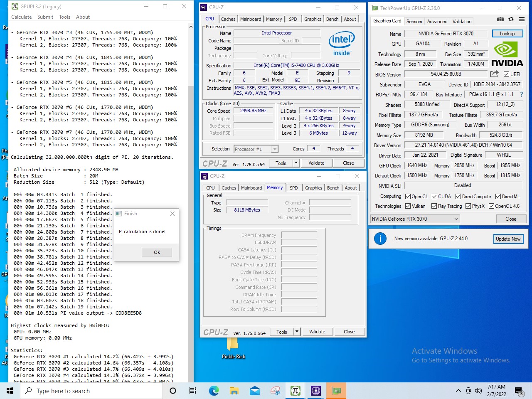Screen dimensions: 532x399
Task: Click the Bus Interface question mark
Action: coord(522,94)
